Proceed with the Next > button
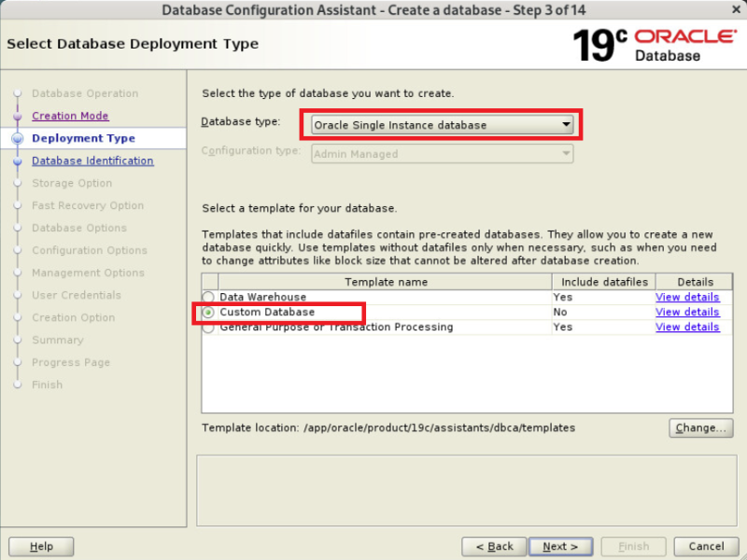 (x=561, y=546)
